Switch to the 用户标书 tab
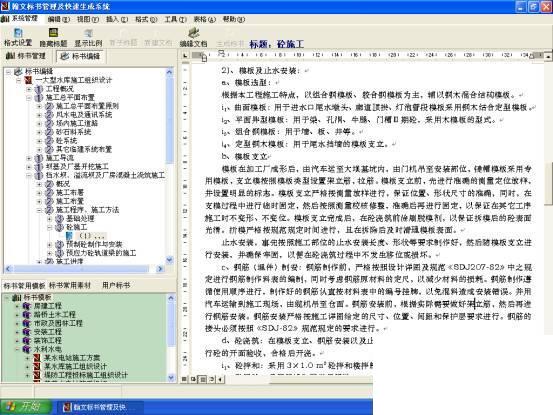The image size is (553, 415). pyautogui.click(x=116, y=285)
